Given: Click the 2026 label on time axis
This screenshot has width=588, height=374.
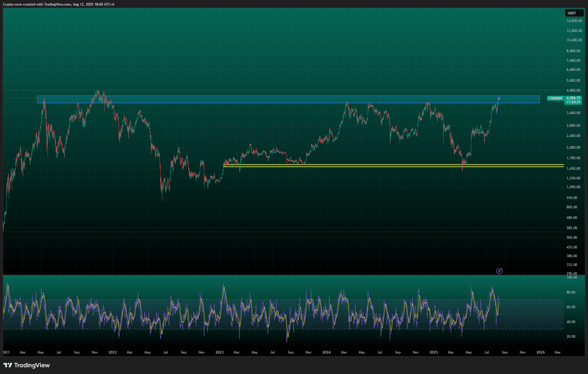Looking at the screenshot, I should pyautogui.click(x=540, y=352).
